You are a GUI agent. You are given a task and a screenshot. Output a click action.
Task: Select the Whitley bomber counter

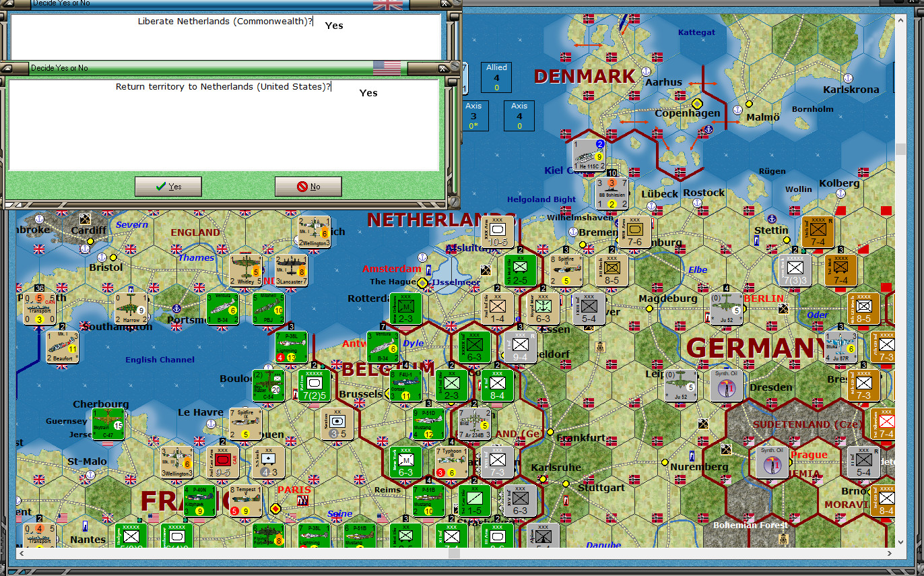point(245,271)
